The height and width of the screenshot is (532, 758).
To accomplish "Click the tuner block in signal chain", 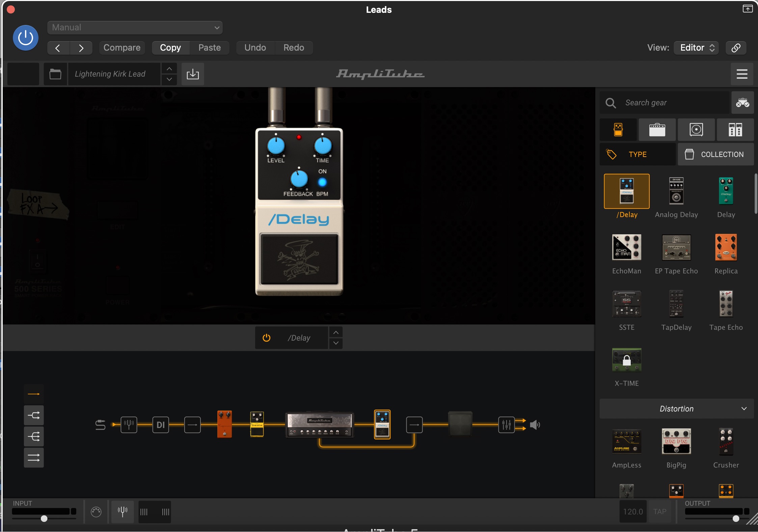I will [129, 425].
